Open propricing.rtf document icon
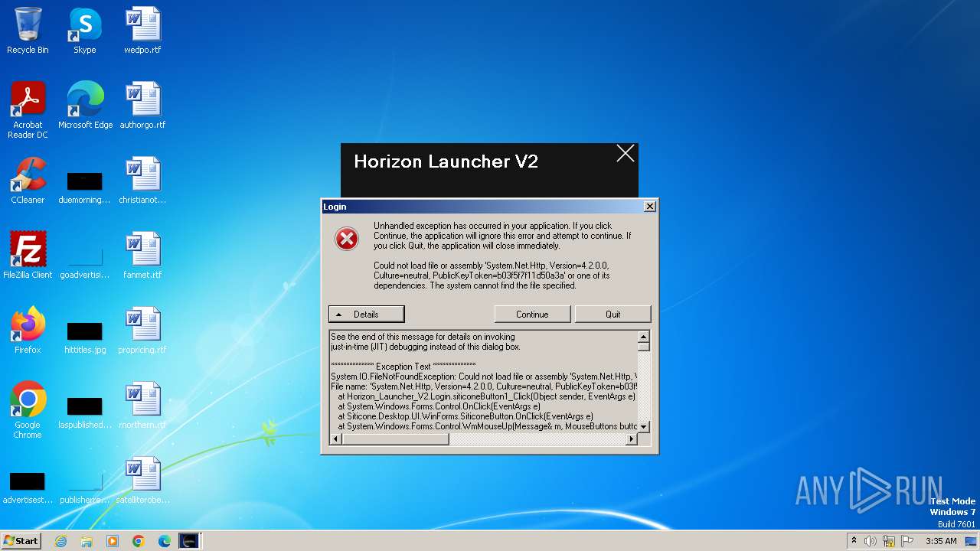This screenshot has height=551, width=980. [142, 331]
